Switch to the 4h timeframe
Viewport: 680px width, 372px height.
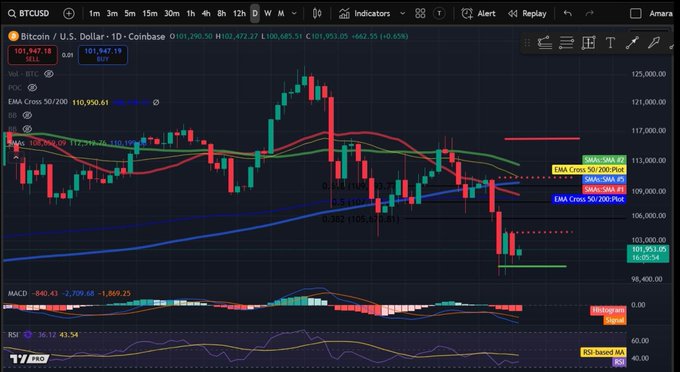[206, 13]
